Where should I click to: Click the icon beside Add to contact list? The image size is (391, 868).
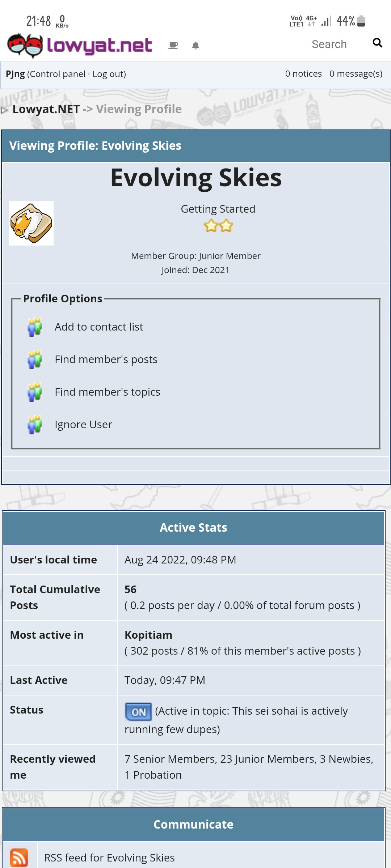tap(35, 327)
